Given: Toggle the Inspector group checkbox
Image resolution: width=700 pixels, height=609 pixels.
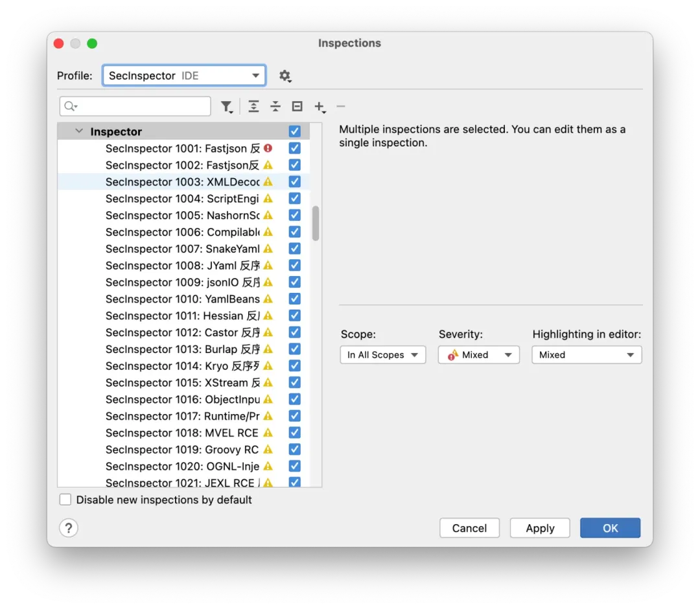Looking at the screenshot, I should click(295, 131).
